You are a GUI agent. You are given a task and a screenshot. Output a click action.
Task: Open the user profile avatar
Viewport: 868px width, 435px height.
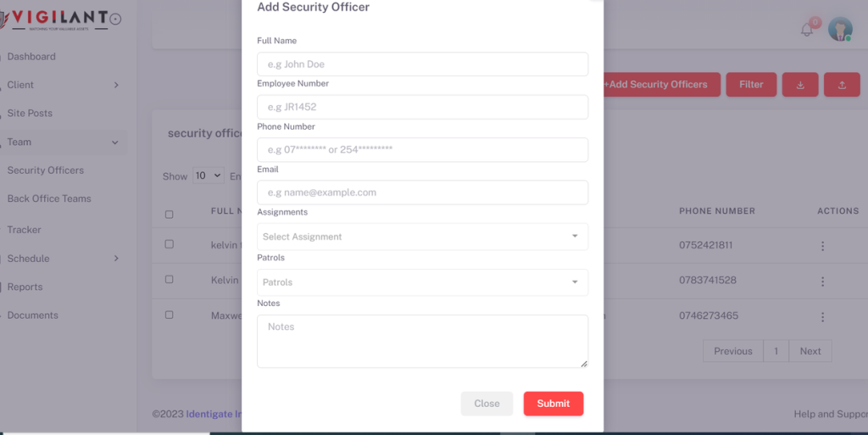click(840, 29)
